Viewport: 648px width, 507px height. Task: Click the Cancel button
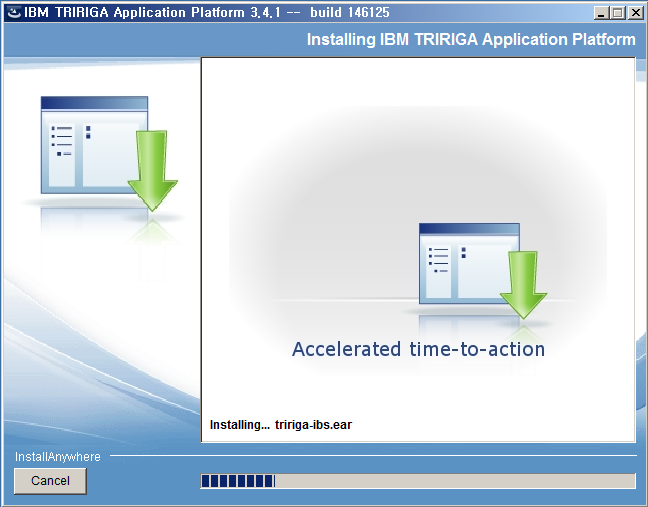pyautogui.click(x=50, y=481)
